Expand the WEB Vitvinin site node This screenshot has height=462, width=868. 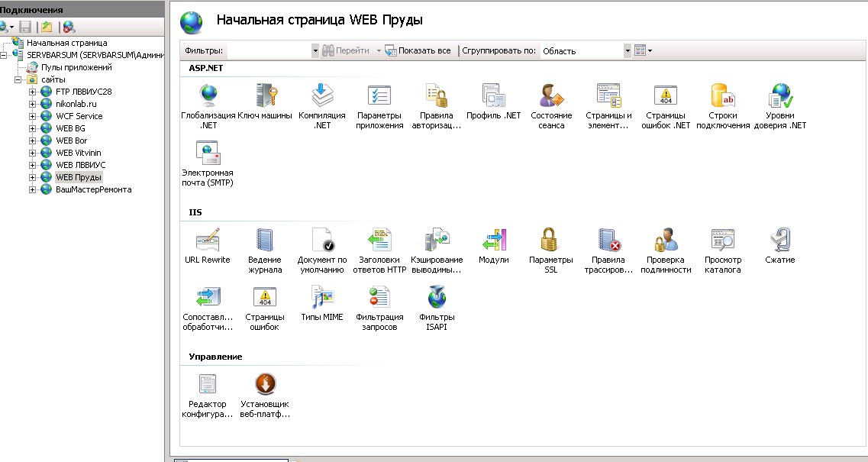tap(32, 153)
